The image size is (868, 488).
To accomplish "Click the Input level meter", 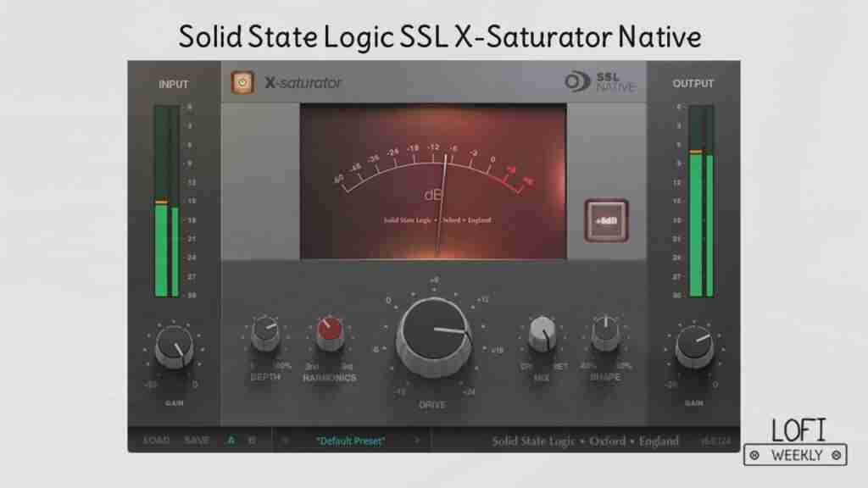I will pos(166,202).
